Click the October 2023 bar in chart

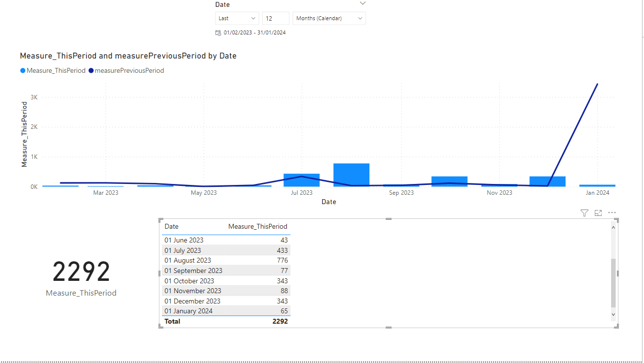(x=449, y=181)
